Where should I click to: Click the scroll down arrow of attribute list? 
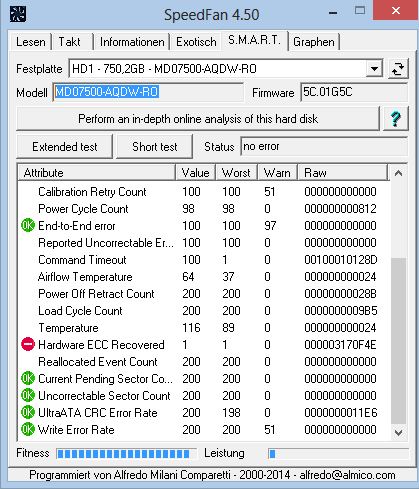(398, 432)
